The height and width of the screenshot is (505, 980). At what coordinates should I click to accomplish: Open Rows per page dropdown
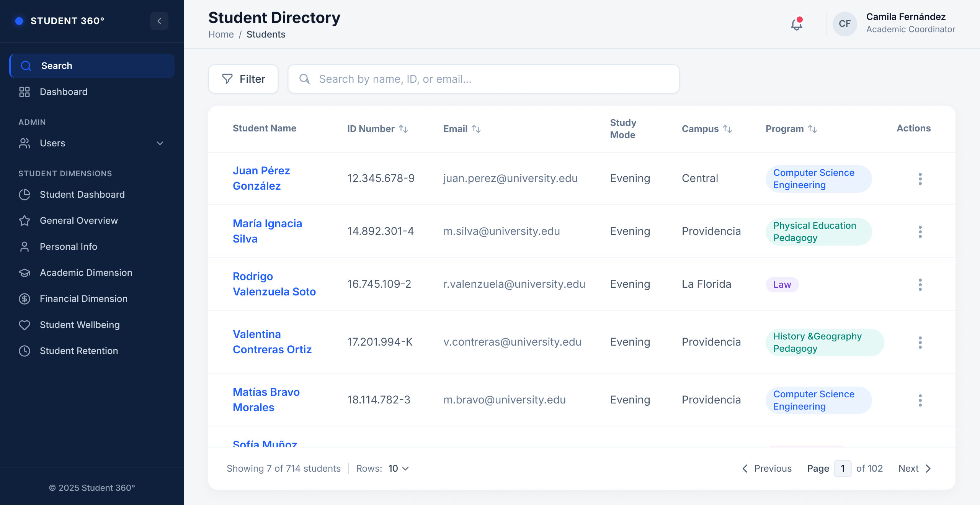(399, 468)
